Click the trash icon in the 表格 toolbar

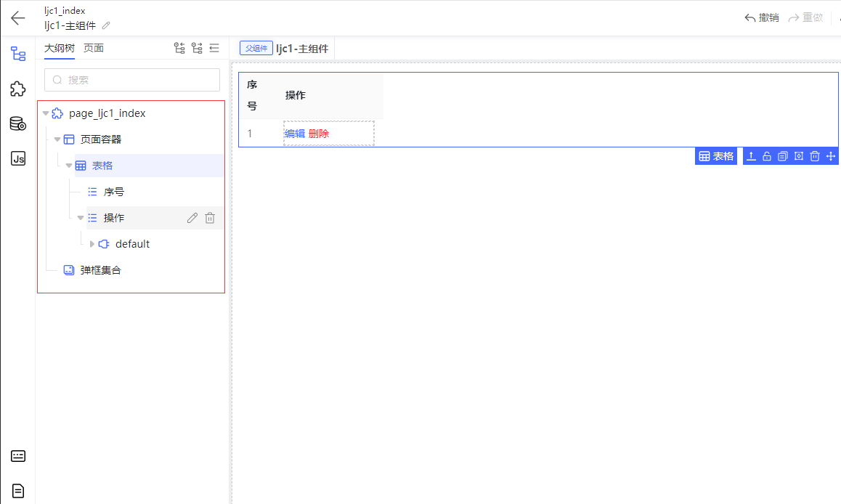click(815, 156)
